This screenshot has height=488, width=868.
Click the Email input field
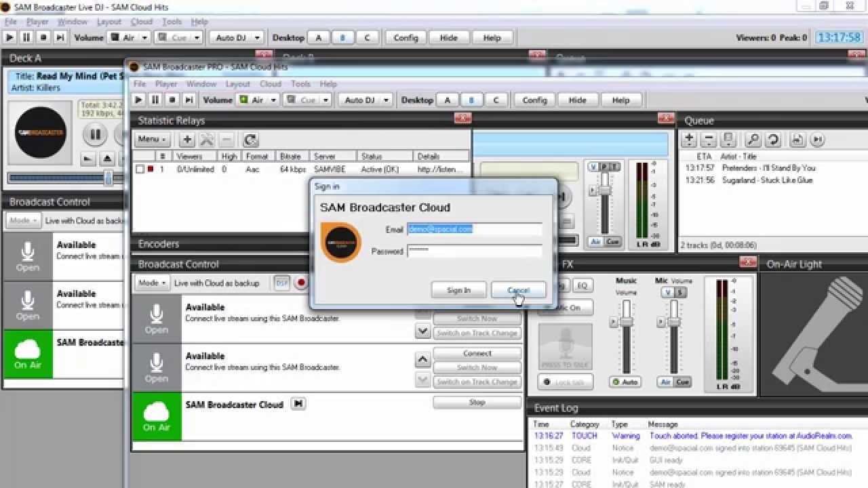474,229
